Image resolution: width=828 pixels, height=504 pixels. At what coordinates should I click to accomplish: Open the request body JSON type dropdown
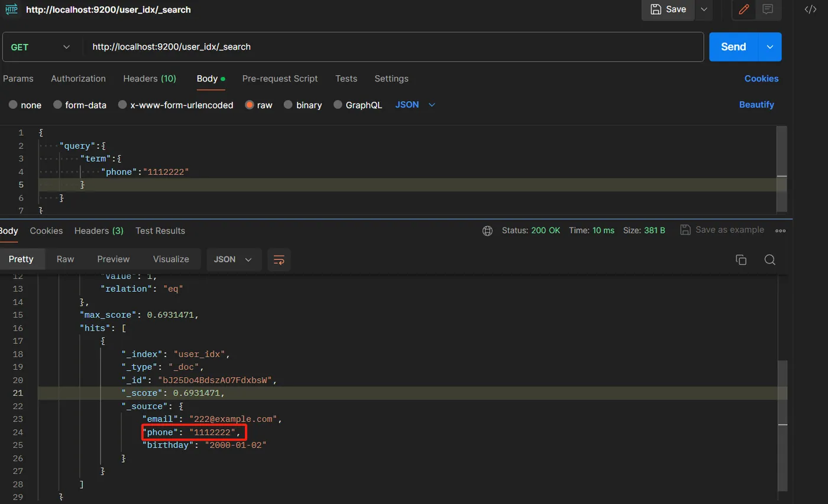[x=415, y=105]
